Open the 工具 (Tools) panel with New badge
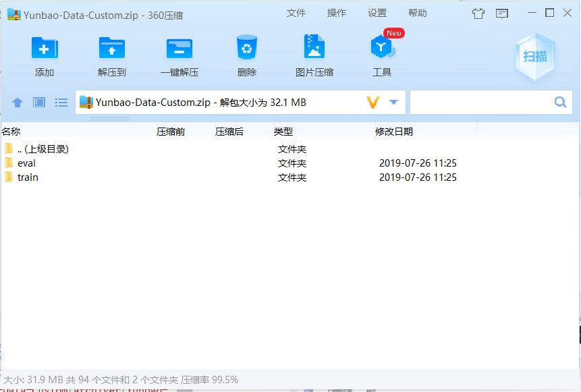Screen dimensions: 581x392 tap(382, 53)
